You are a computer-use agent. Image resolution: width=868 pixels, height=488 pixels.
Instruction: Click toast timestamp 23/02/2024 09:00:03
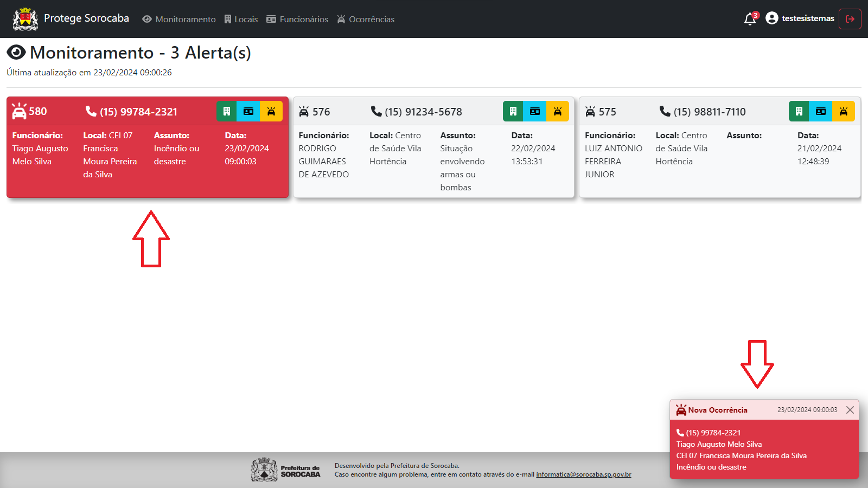(807, 410)
